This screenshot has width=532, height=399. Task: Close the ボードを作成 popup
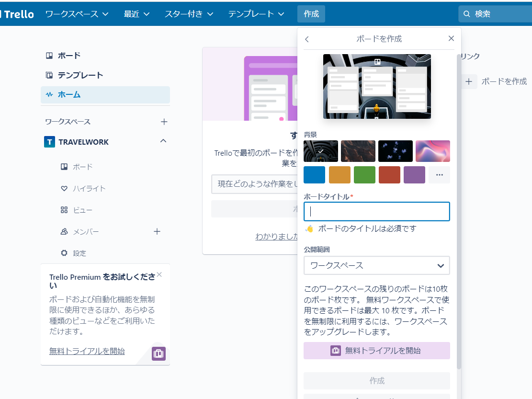click(x=451, y=38)
